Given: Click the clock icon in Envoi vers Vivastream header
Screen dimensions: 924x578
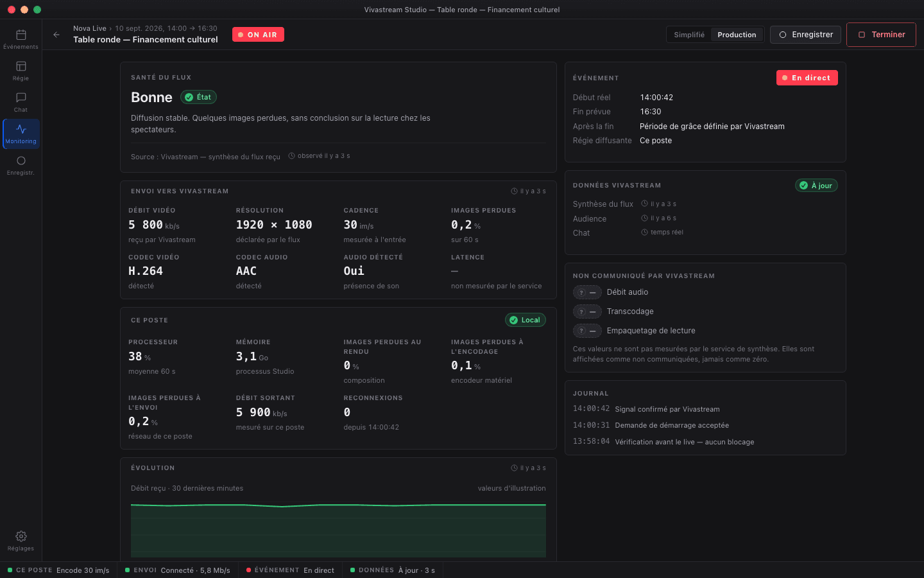Looking at the screenshot, I should 514,191.
